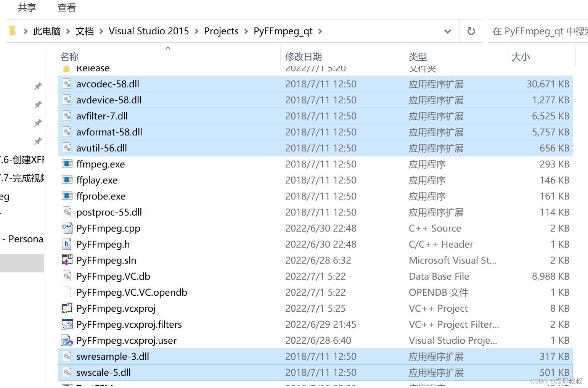Screen dimensions: 588x388
Task: Click the avutil-56.dll file icon
Action: point(67,148)
